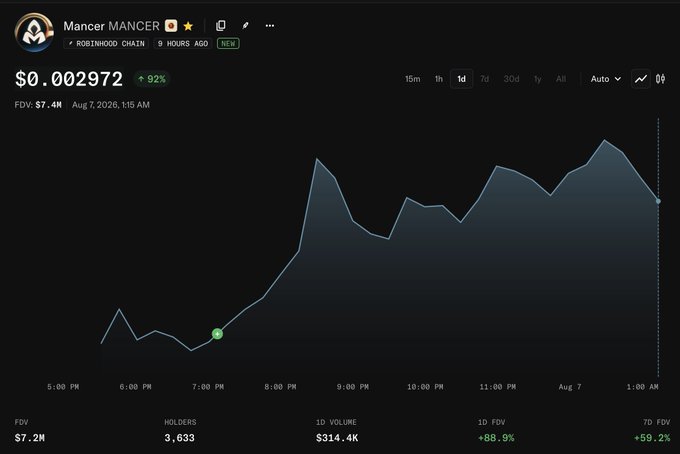Toggle the yellow favorite star
Image resolution: width=680 pixels, height=454 pixels.
click(x=188, y=26)
